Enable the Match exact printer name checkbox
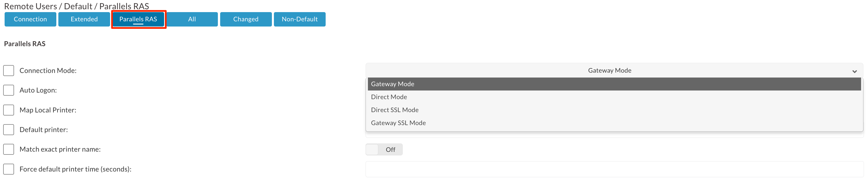 pyautogui.click(x=8, y=149)
